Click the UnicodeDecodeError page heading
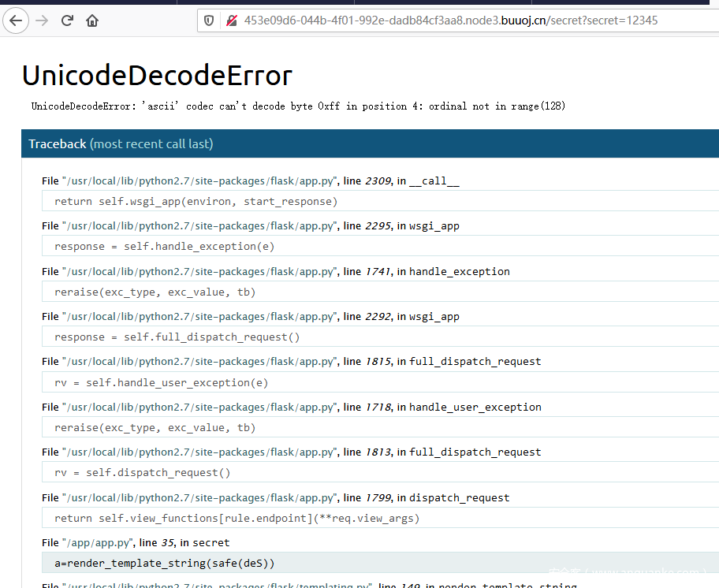The height and width of the screenshot is (588, 719). pos(157,76)
